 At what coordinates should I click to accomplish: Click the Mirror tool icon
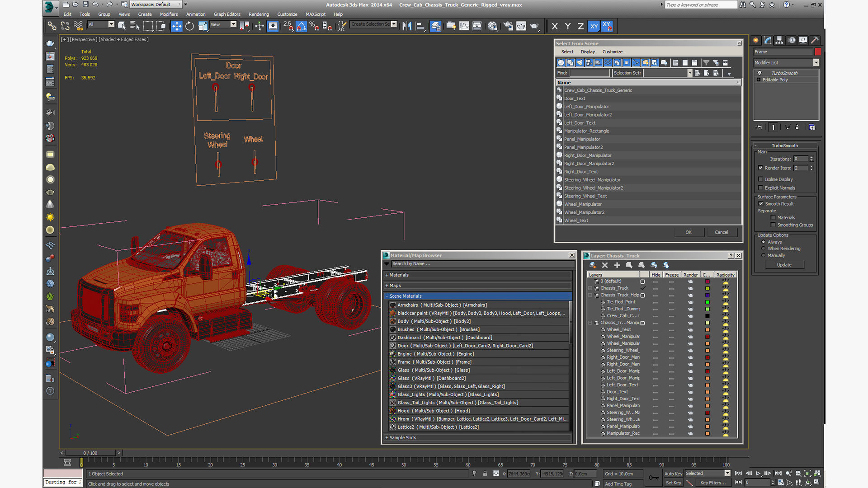tap(407, 26)
